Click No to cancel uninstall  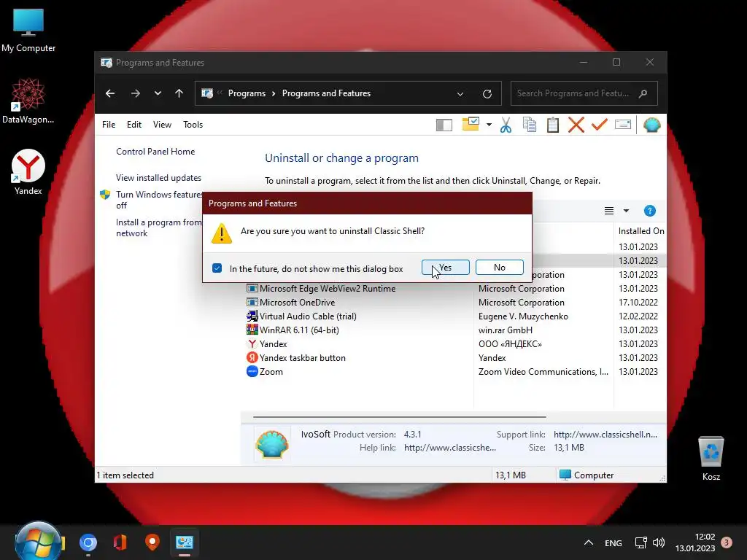pyautogui.click(x=499, y=268)
